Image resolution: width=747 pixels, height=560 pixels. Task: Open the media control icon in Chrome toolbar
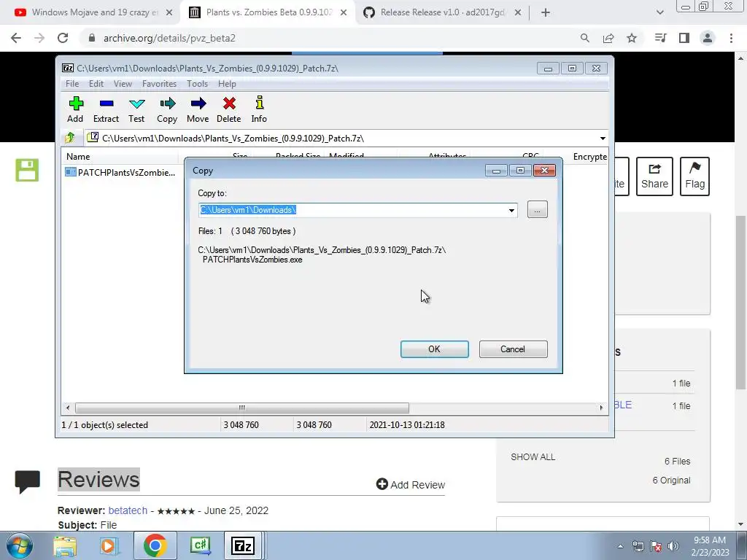point(660,38)
